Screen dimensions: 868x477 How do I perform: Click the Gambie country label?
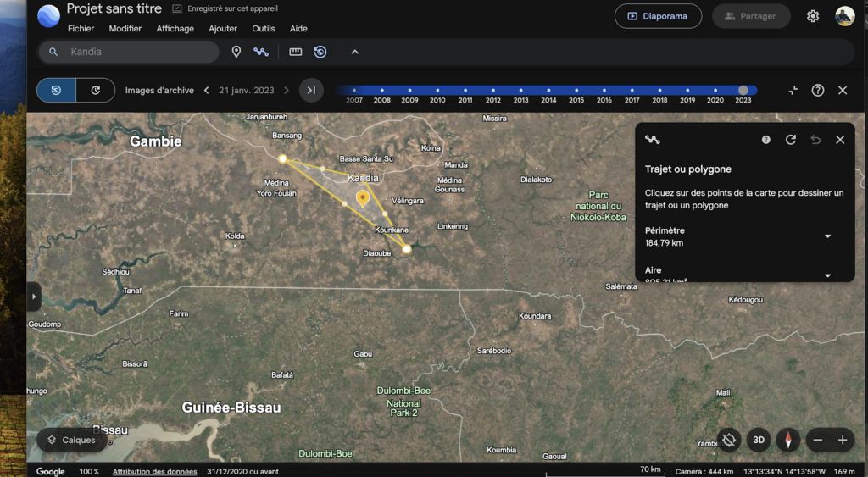click(x=156, y=141)
